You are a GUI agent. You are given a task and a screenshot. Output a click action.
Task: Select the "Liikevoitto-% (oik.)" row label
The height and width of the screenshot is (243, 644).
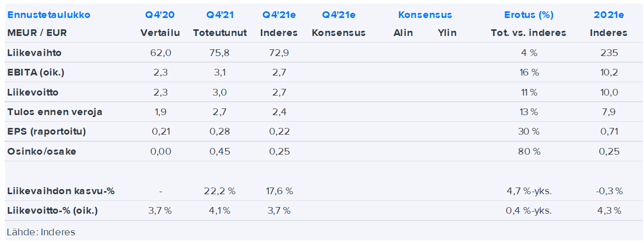pyautogui.click(x=52, y=211)
